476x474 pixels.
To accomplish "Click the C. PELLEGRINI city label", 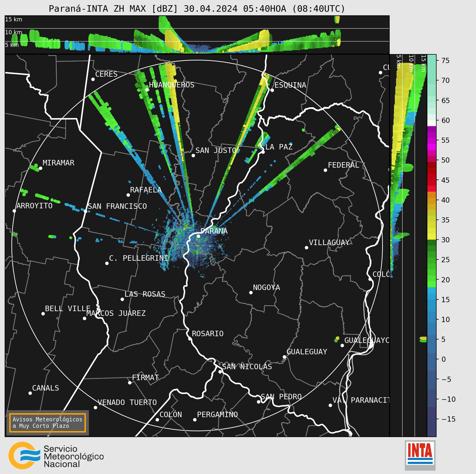I will click(139, 258).
